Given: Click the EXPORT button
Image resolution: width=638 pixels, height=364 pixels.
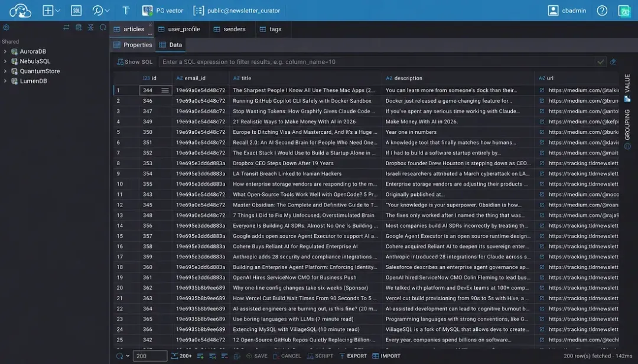Looking at the screenshot, I should (x=352, y=356).
